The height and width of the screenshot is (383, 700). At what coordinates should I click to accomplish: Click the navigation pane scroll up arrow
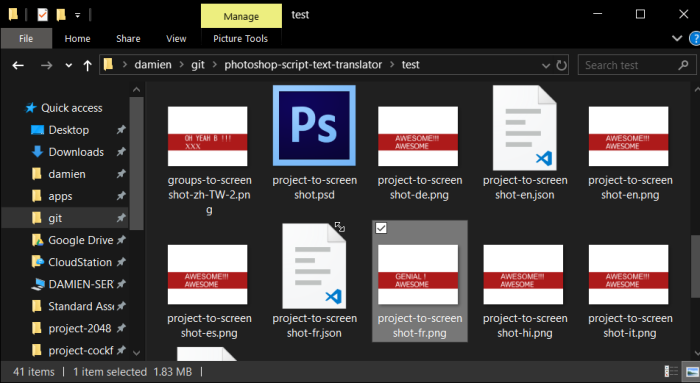tap(137, 90)
